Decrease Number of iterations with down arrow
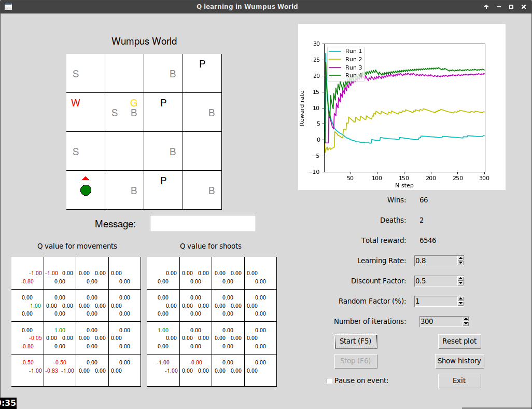 tap(466, 323)
